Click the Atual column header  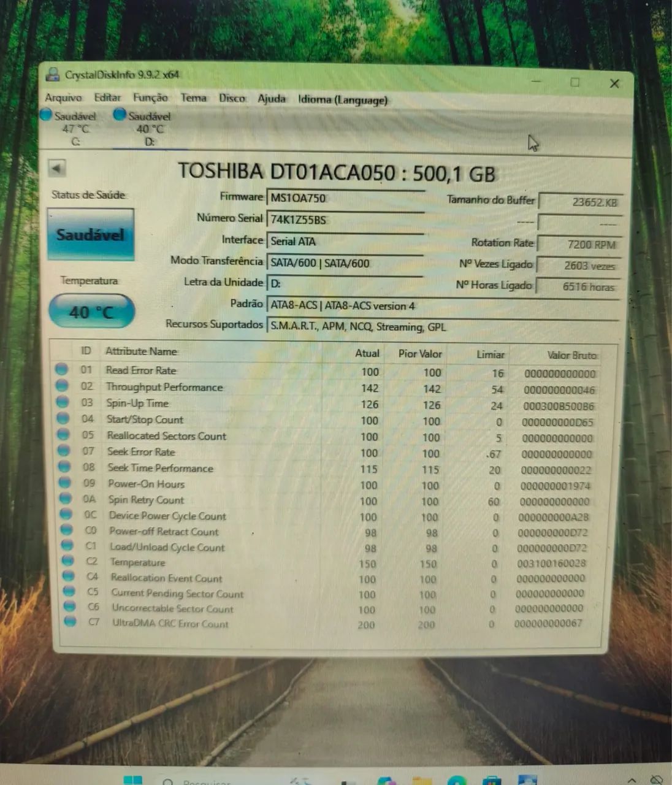click(x=367, y=353)
